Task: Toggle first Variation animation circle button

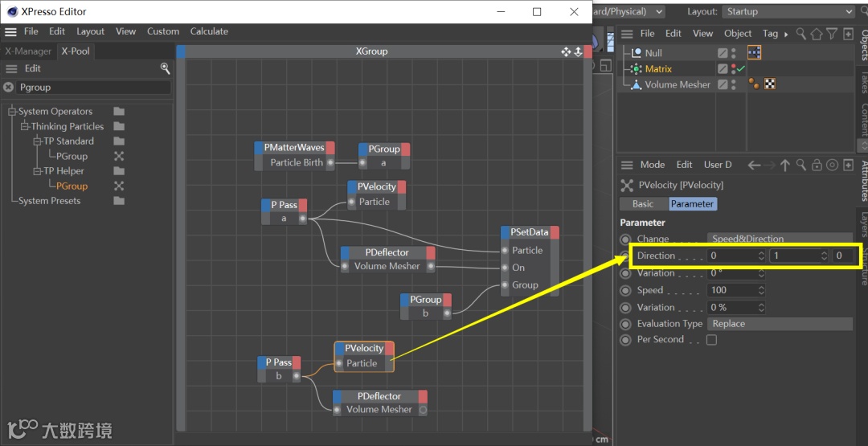Action: (x=625, y=273)
